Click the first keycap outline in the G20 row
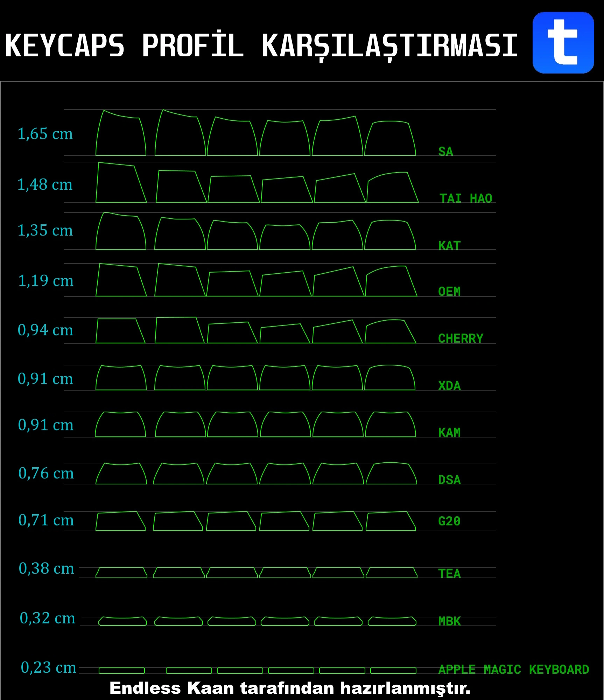 pyautogui.click(x=120, y=521)
